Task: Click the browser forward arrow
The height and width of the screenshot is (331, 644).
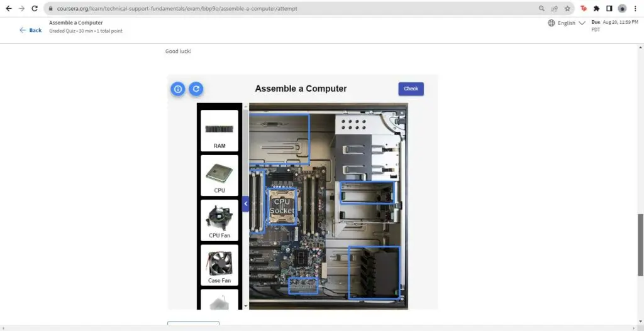Action: (x=22, y=8)
